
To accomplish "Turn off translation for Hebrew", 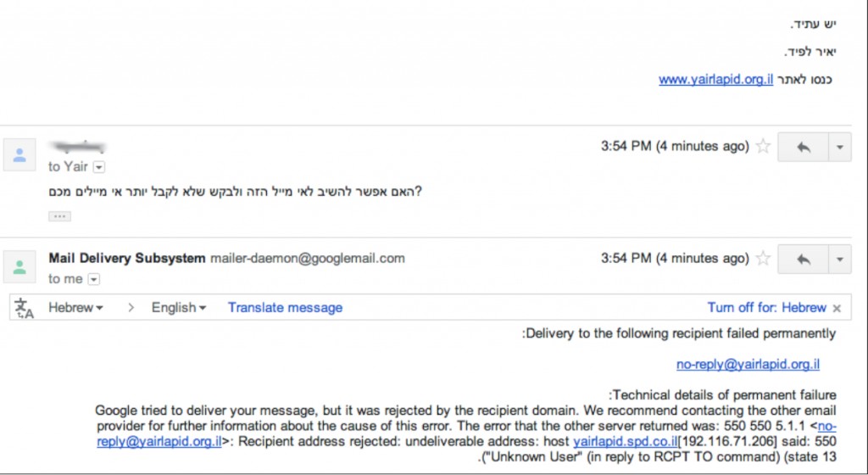I will click(x=766, y=308).
